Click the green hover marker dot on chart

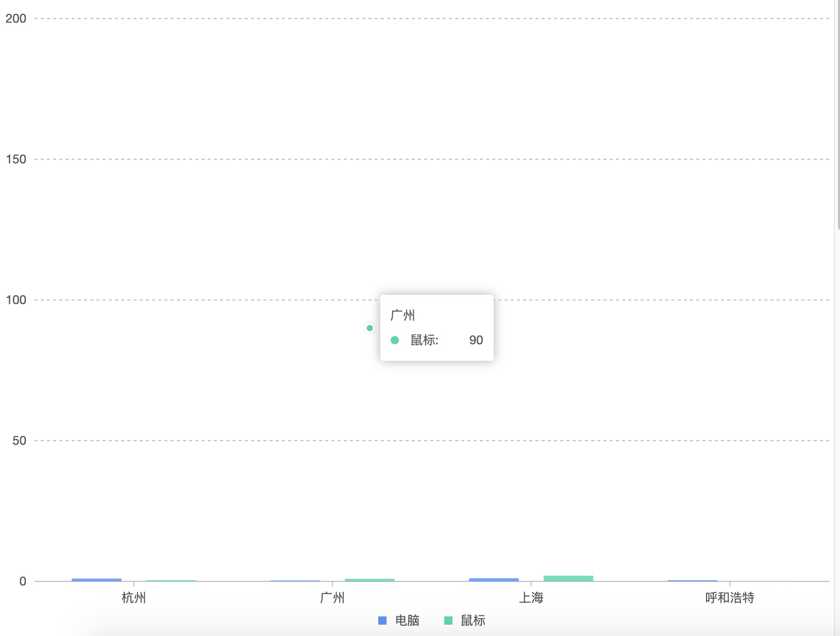369,328
